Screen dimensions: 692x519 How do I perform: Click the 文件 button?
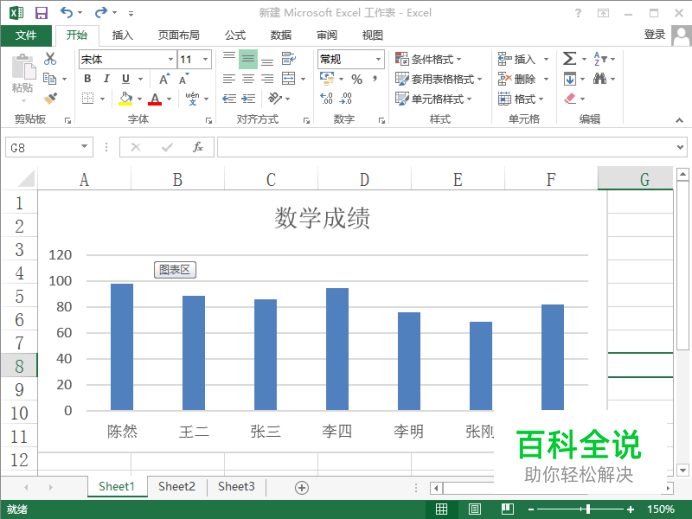(x=26, y=35)
